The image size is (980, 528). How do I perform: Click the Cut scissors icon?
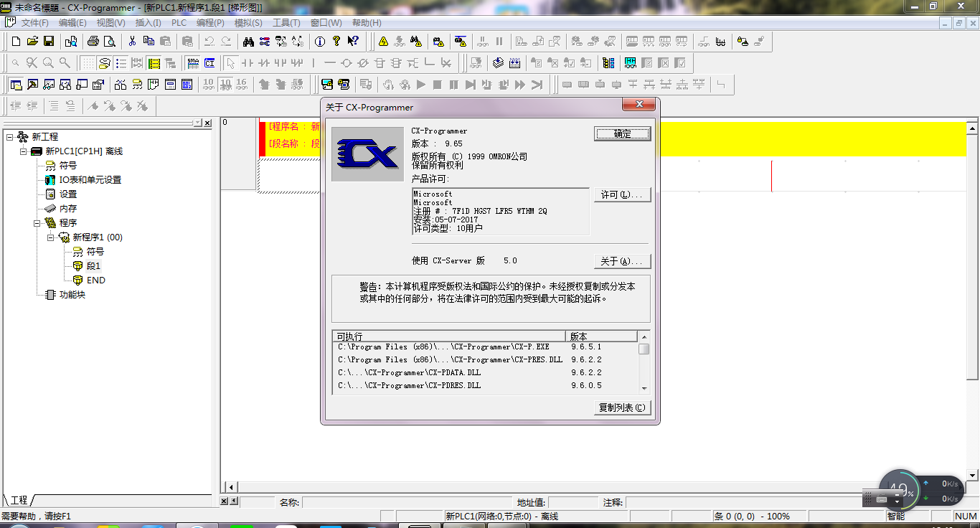tap(132, 42)
